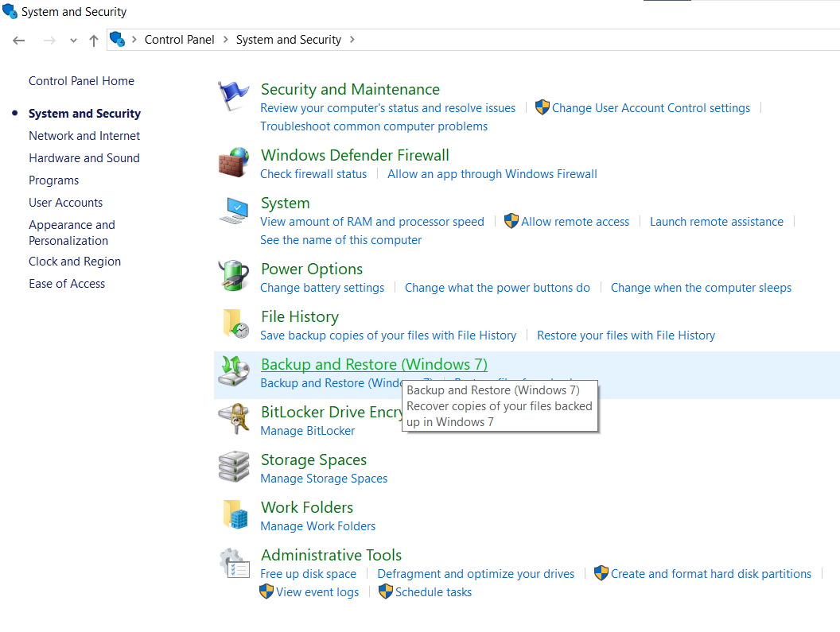The image size is (840, 632).
Task: Click the Work Folders icon
Action: (x=234, y=514)
